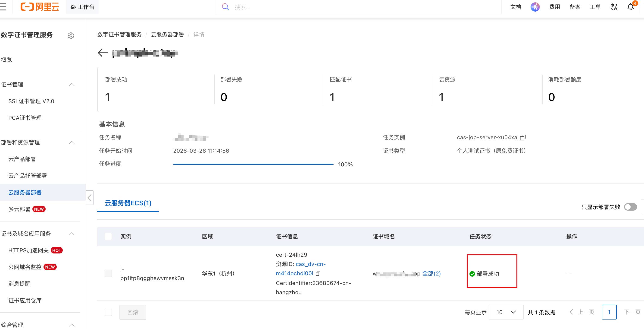Image resolution: width=644 pixels, height=329 pixels.
Task: Copy the task instance cas-job-server-xu04xa
Action: click(522, 137)
